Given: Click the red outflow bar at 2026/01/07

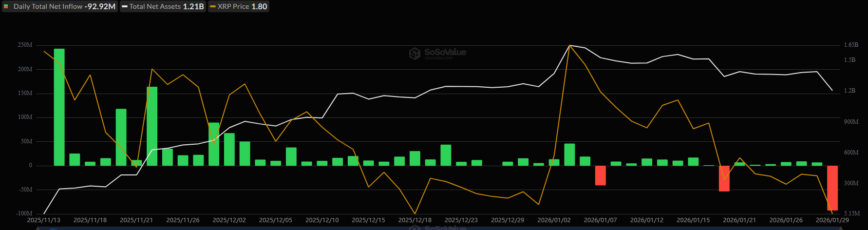Looking at the screenshot, I should point(600,175).
